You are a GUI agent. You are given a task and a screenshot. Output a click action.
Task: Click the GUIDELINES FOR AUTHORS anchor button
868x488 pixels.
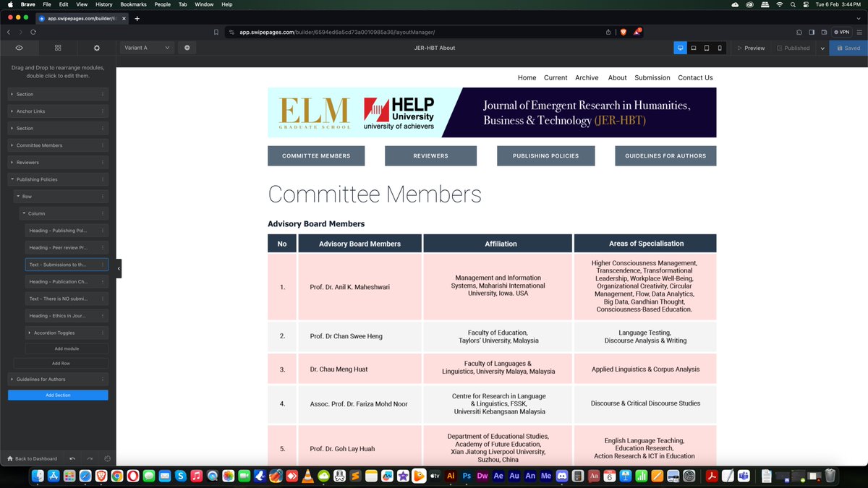[665, 155]
